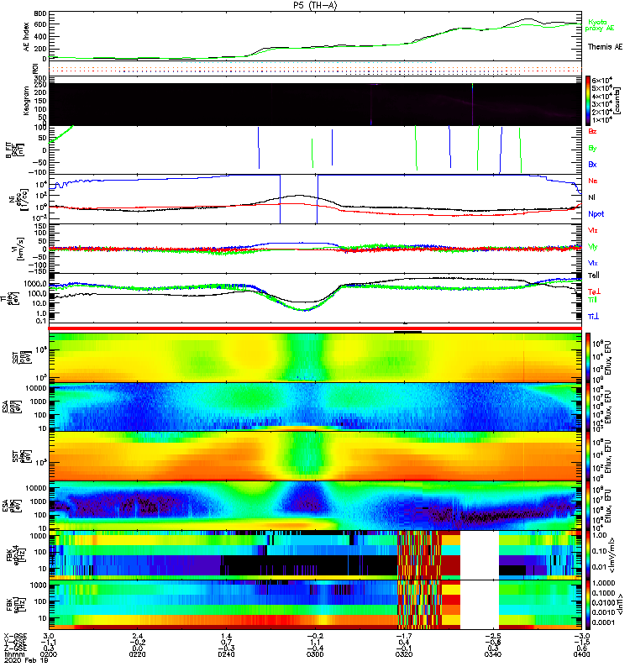Click the red Ne density legend label
Viewport: 630px width, 672px height.
pyautogui.click(x=593, y=181)
